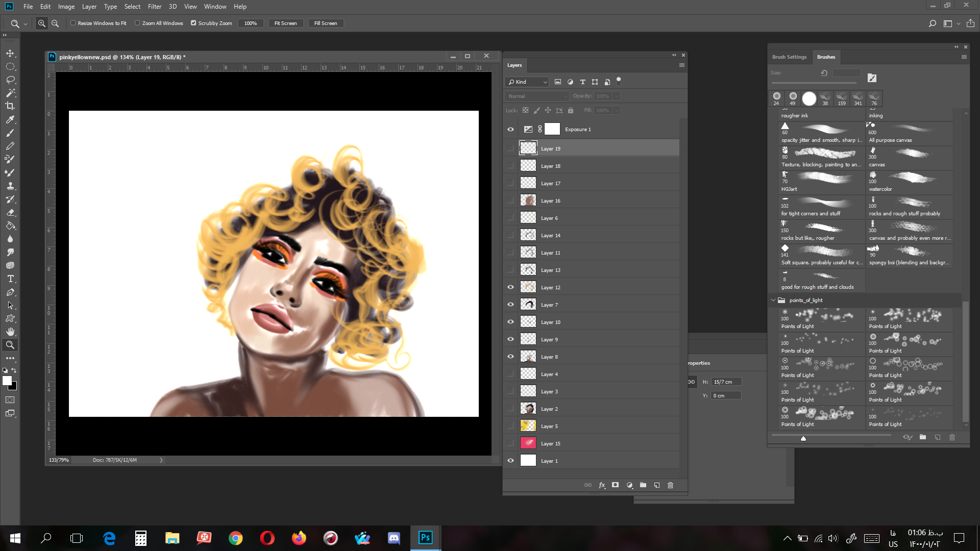The image size is (980, 551).
Task: Click the foreground color swatch
Action: click(7, 381)
